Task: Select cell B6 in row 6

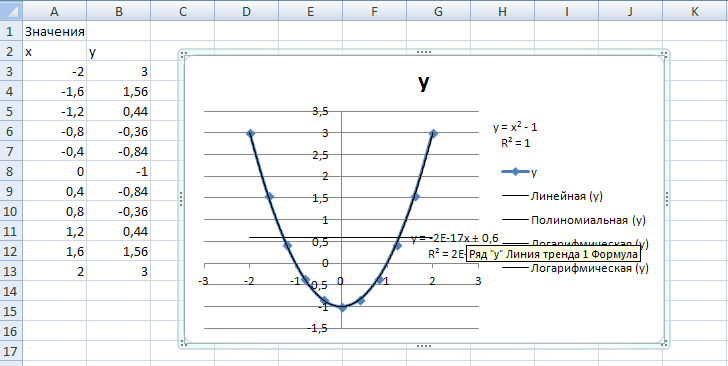Action: (x=118, y=132)
